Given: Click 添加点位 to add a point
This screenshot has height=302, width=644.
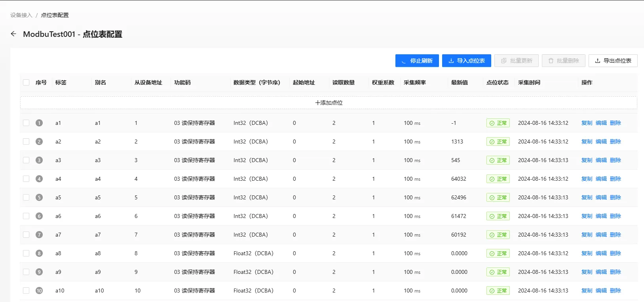Looking at the screenshot, I should 329,103.
